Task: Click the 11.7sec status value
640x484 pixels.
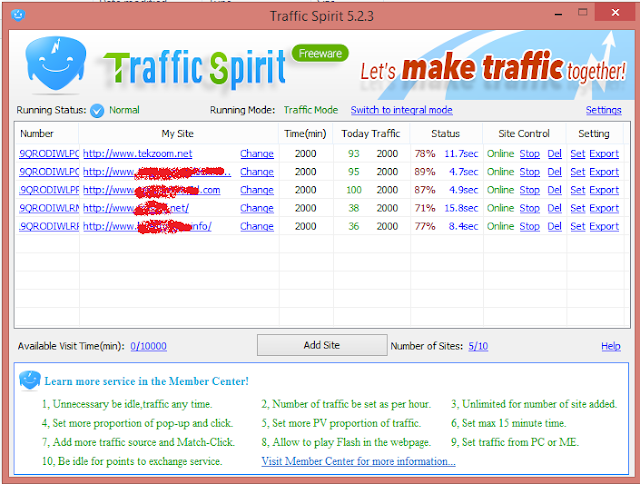Action: point(461,153)
